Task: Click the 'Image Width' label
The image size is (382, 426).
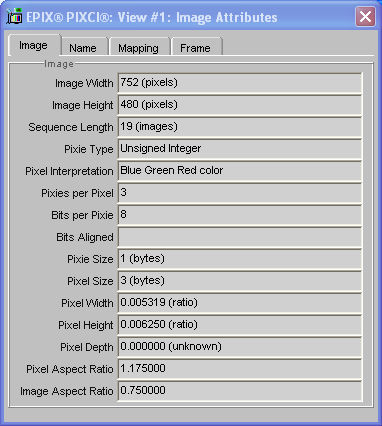Action: click(84, 83)
